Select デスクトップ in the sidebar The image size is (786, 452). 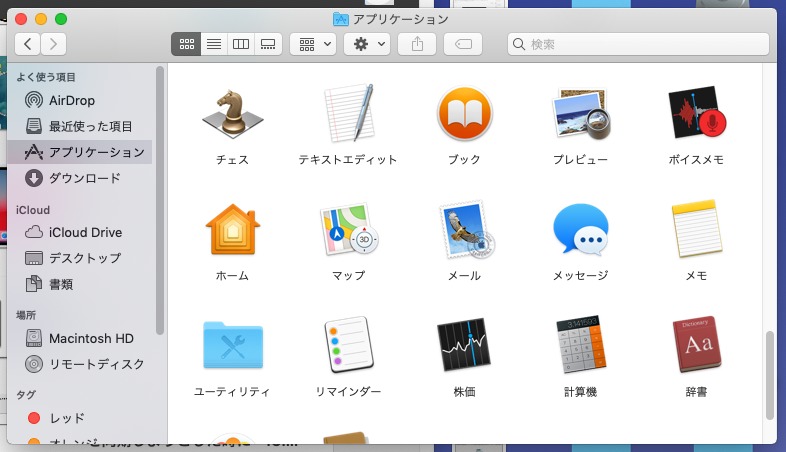[80, 258]
